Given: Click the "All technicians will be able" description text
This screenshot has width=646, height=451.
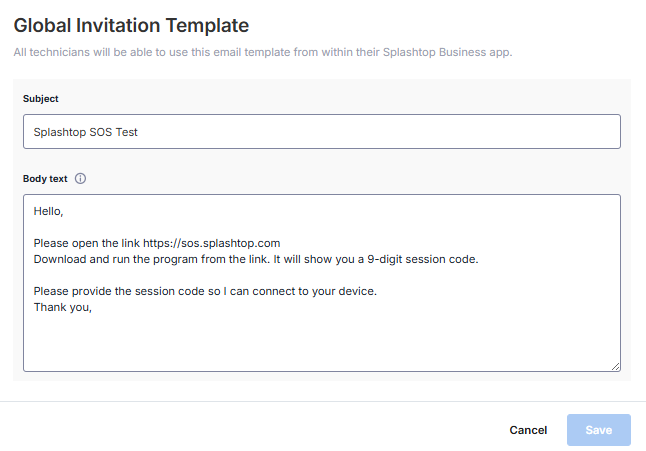Looking at the screenshot, I should point(262,52).
